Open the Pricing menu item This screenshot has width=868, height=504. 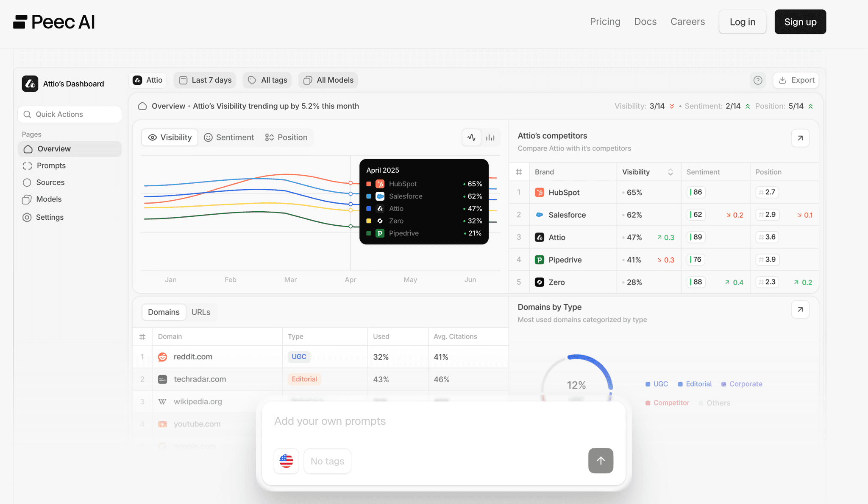[x=605, y=21]
